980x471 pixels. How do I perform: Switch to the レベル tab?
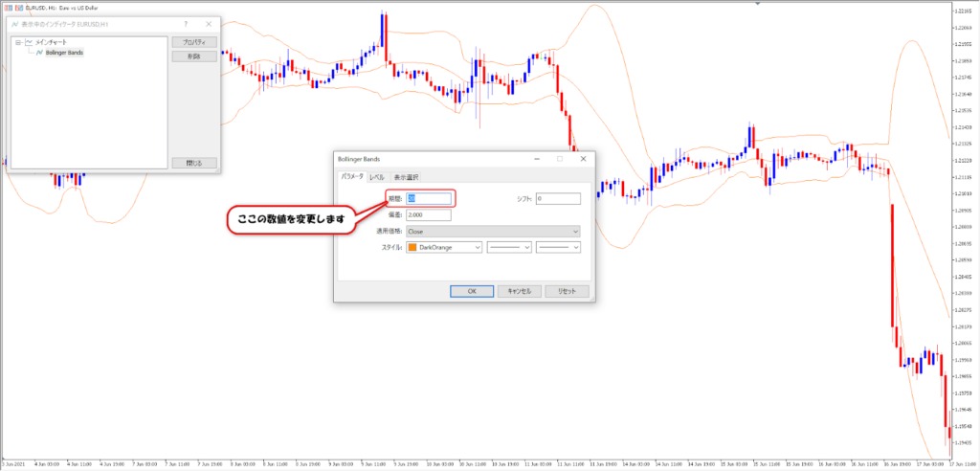(377, 177)
